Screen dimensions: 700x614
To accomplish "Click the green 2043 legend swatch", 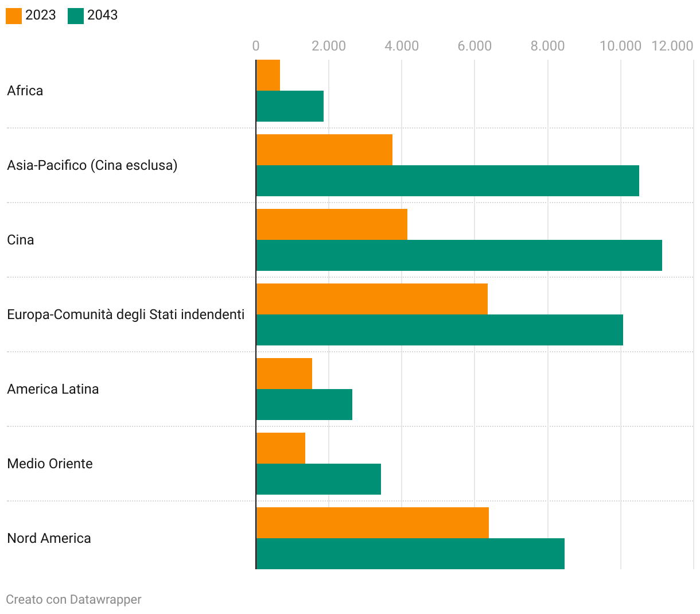I will click(x=76, y=15).
